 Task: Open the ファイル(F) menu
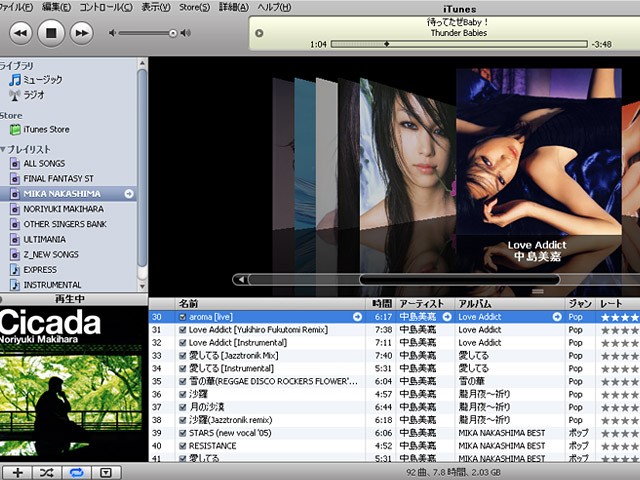click(16, 7)
